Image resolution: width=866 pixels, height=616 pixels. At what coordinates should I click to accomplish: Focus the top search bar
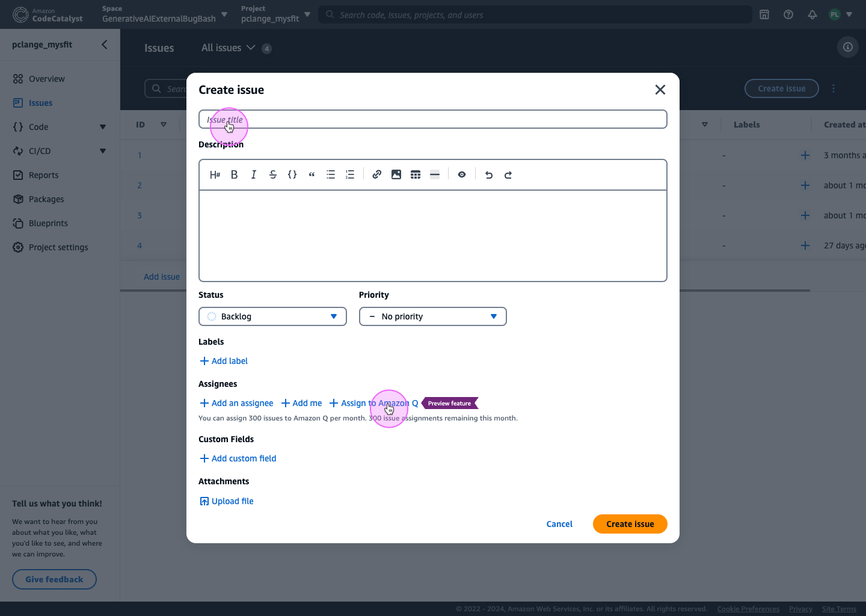(535, 14)
